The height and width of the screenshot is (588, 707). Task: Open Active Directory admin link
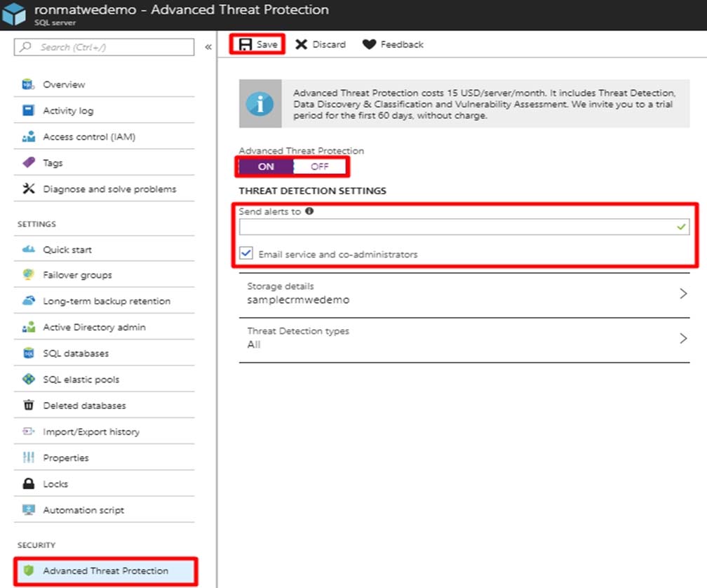pyautogui.click(x=104, y=327)
